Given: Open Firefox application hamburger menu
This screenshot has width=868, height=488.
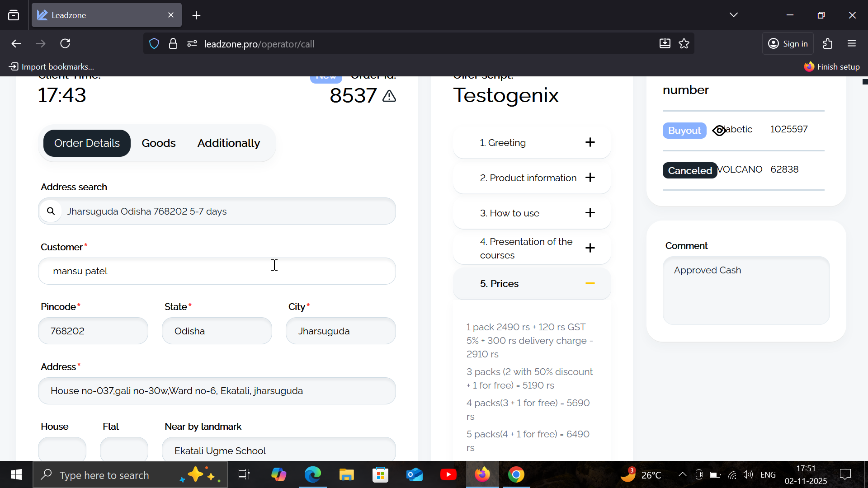Looking at the screenshot, I should (x=852, y=44).
